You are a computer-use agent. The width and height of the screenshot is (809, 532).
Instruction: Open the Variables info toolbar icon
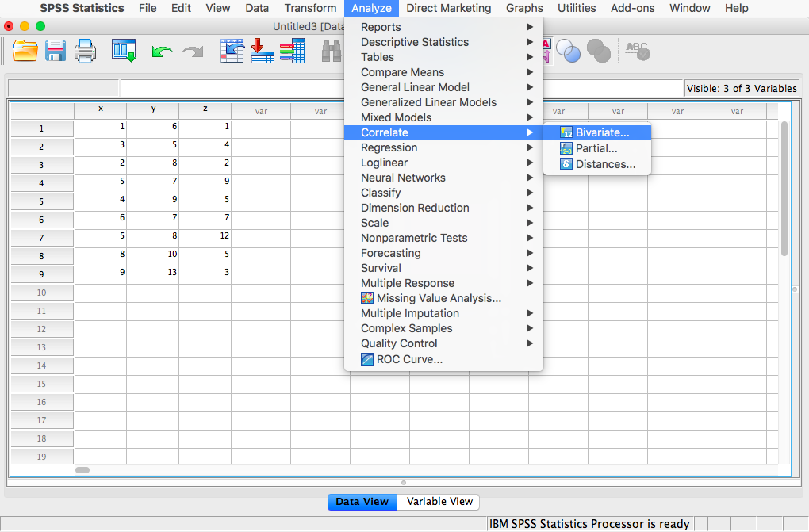point(293,51)
